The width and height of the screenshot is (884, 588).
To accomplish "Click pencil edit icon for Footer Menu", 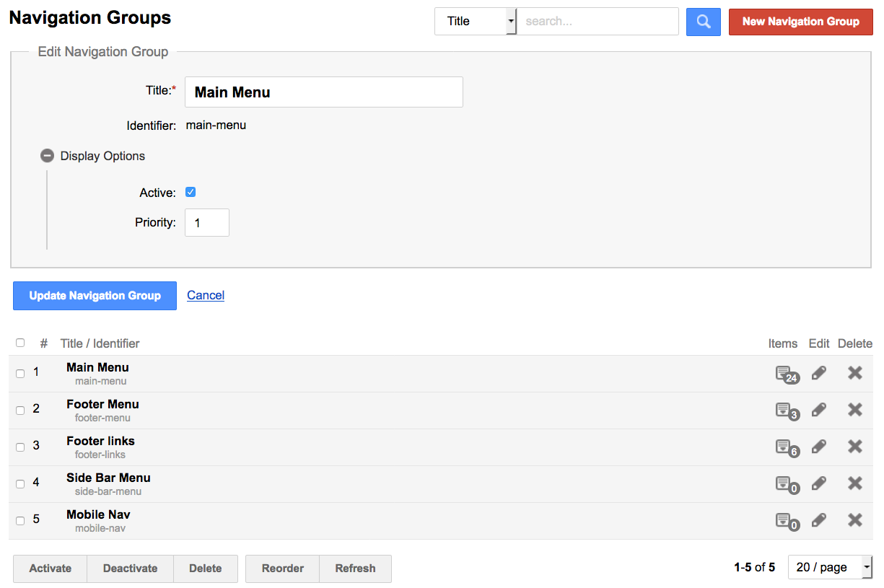I will (x=818, y=410).
